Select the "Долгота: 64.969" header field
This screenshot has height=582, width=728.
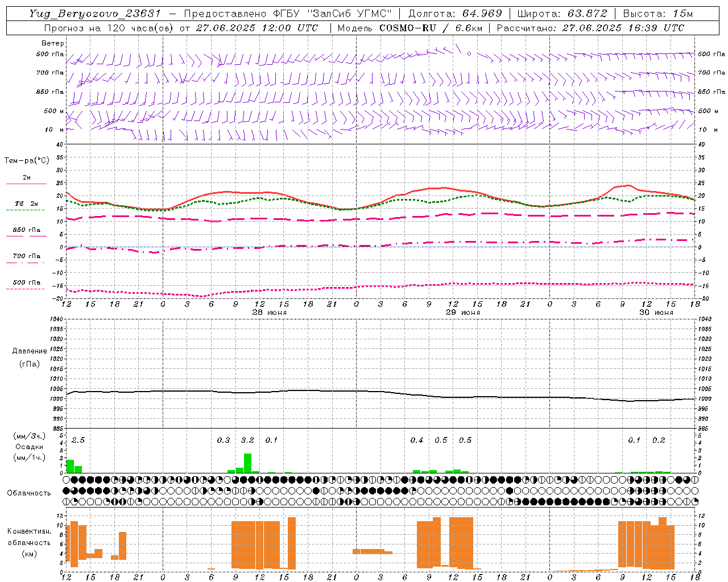pos(455,14)
